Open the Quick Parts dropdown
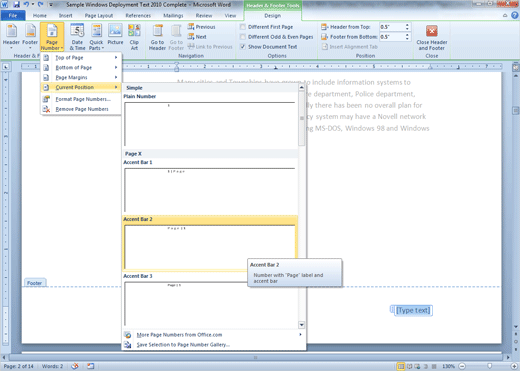 (x=96, y=37)
